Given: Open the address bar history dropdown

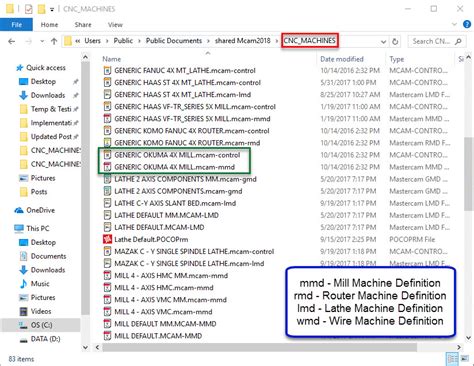Looking at the screenshot, I should point(383,42).
